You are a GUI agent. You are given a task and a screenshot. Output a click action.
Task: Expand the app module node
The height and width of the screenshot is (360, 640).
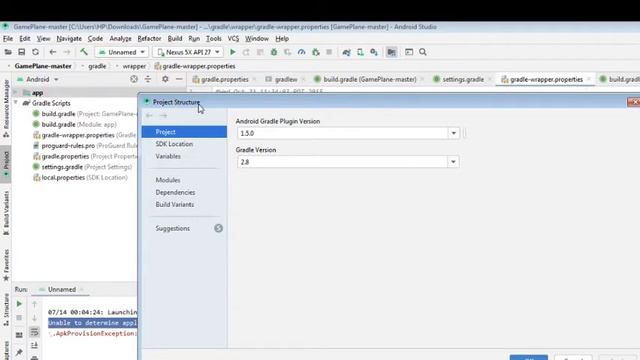[16, 93]
